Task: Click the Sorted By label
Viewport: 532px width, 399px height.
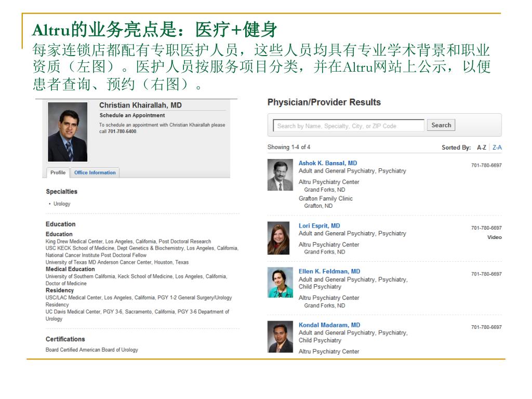Action: click(x=456, y=147)
